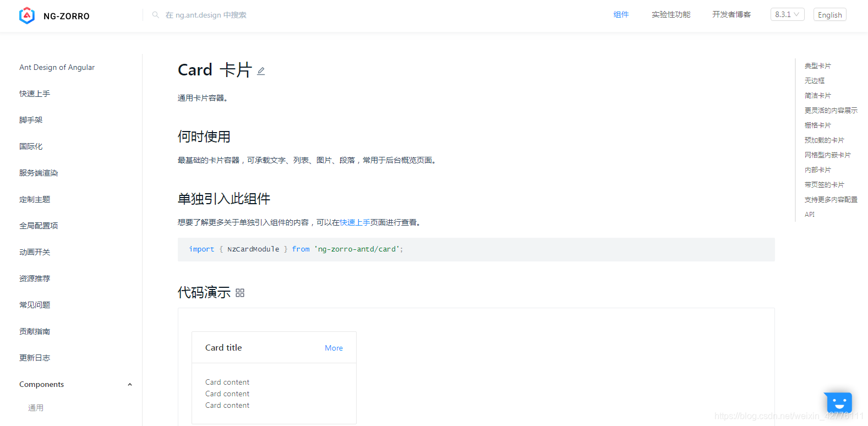Open 定制主题 in the sidebar
868x426 pixels.
pyautogui.click(x=35, y=199)
